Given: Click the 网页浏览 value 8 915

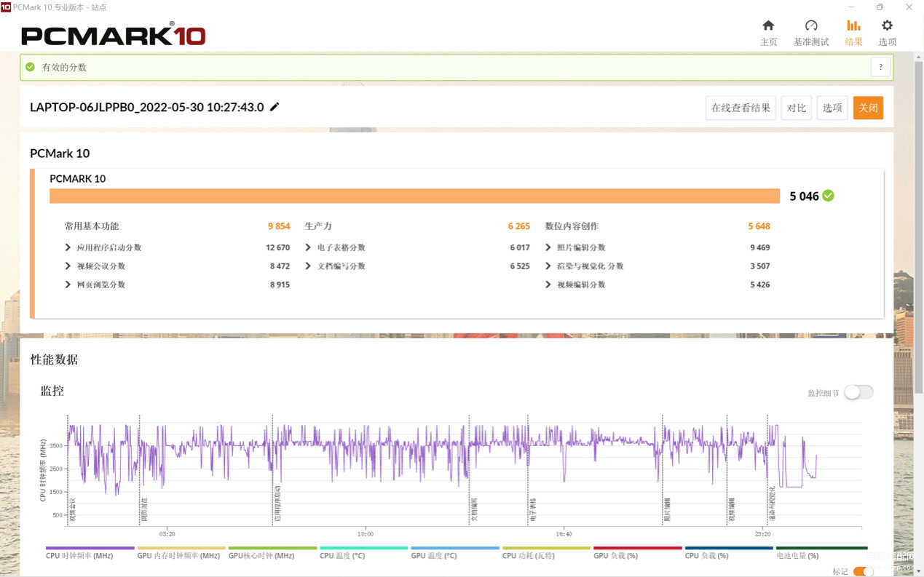Looking at the screenshot, I should click(280, 284).
